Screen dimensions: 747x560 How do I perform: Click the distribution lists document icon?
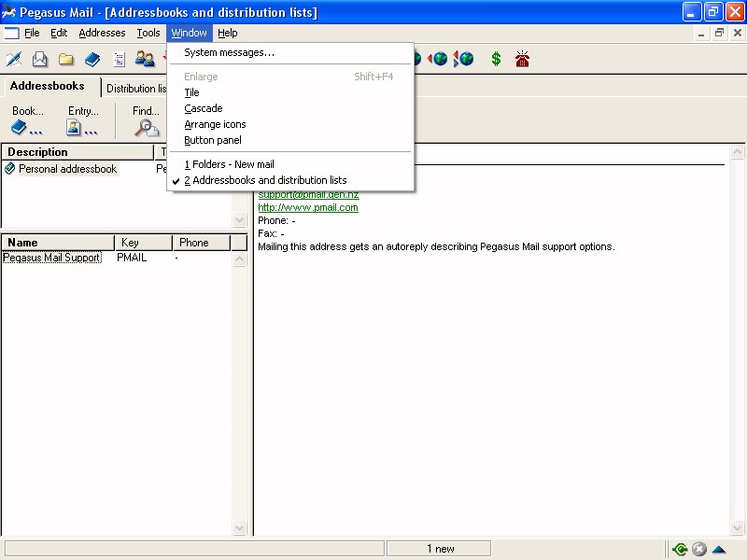(x=119, y=59)
